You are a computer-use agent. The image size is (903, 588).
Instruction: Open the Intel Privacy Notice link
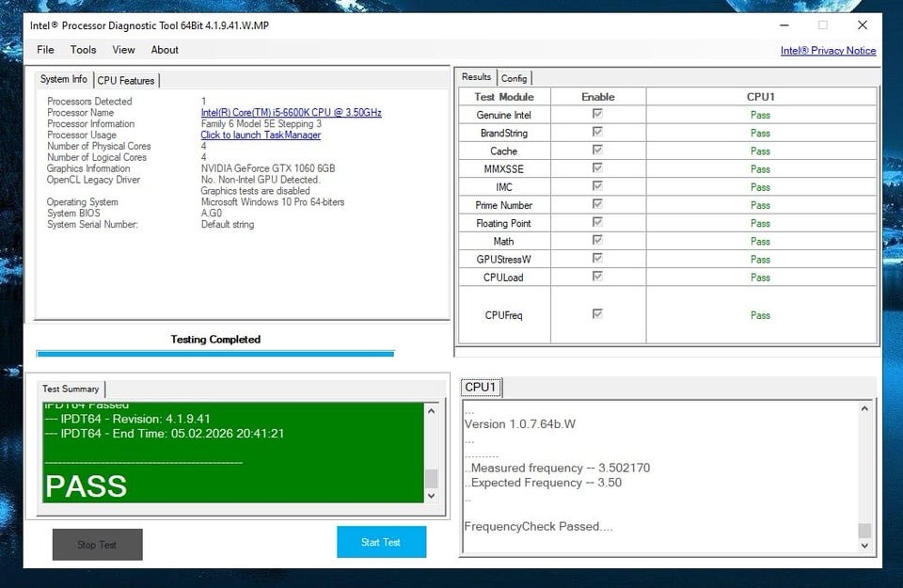[x=828, y=51]
